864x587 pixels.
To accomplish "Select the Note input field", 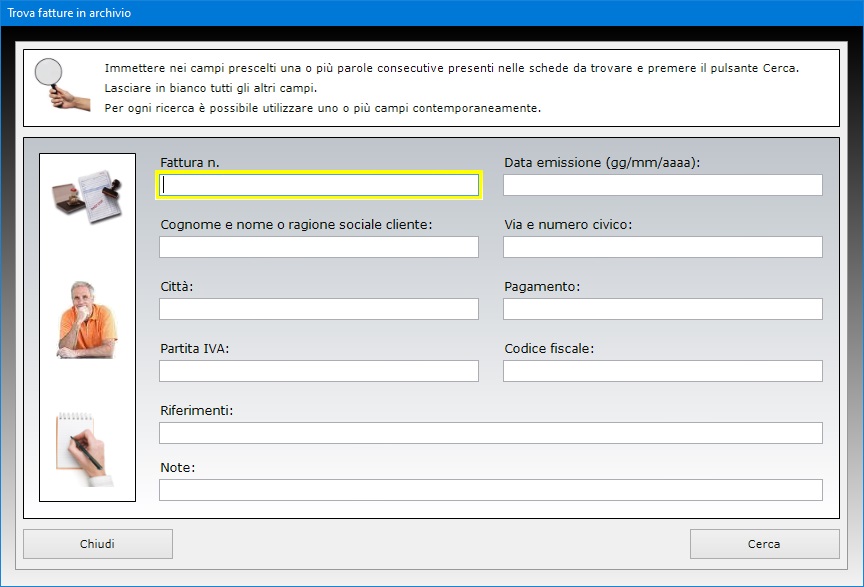I will click(491, 490).
